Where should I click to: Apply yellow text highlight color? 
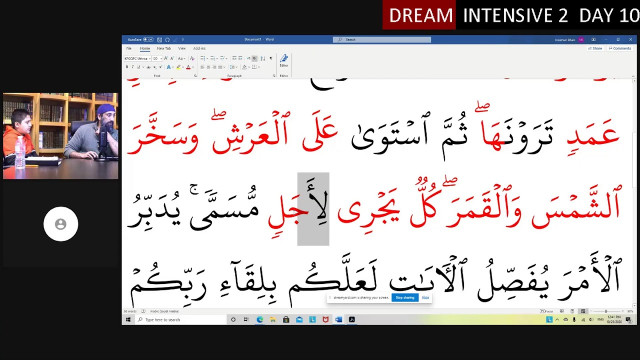pyautogui.click(x=179, y=67)
